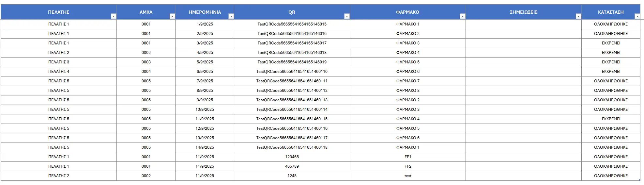Click the empty notes cell in the first row
The image size is (644, 185).
point(523,24)
